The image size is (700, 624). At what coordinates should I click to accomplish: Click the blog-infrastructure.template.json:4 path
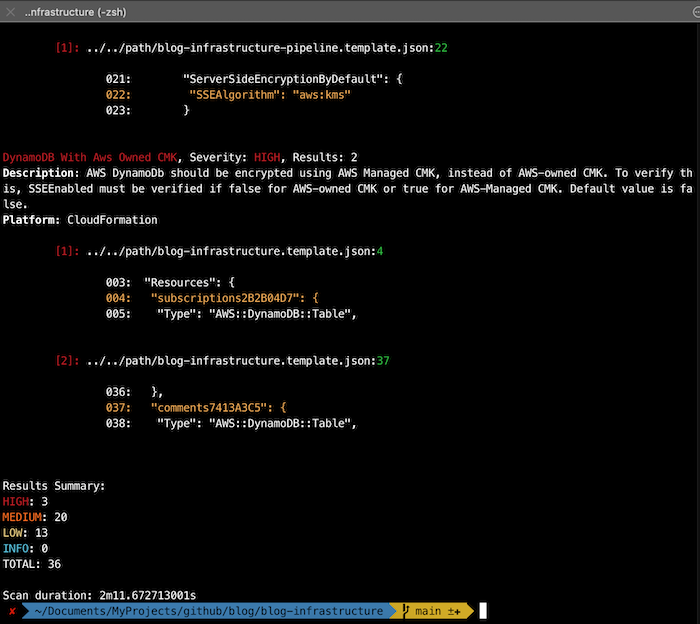[x=235, y=251]
